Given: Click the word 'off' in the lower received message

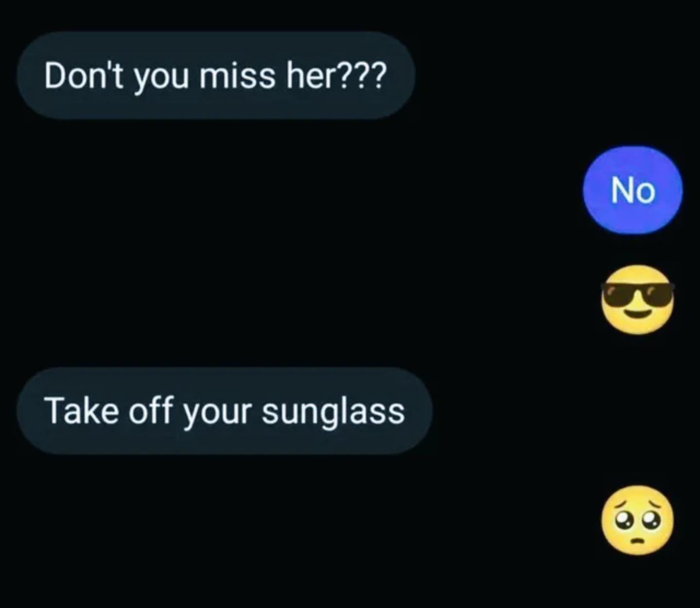Looking at the screenshot, I should tap(151, 411).
